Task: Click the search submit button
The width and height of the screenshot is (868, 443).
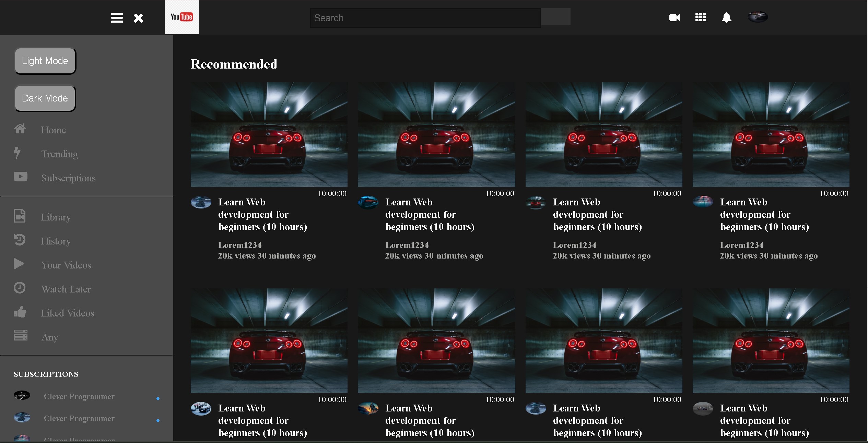Action: click(x=556, y=17)
